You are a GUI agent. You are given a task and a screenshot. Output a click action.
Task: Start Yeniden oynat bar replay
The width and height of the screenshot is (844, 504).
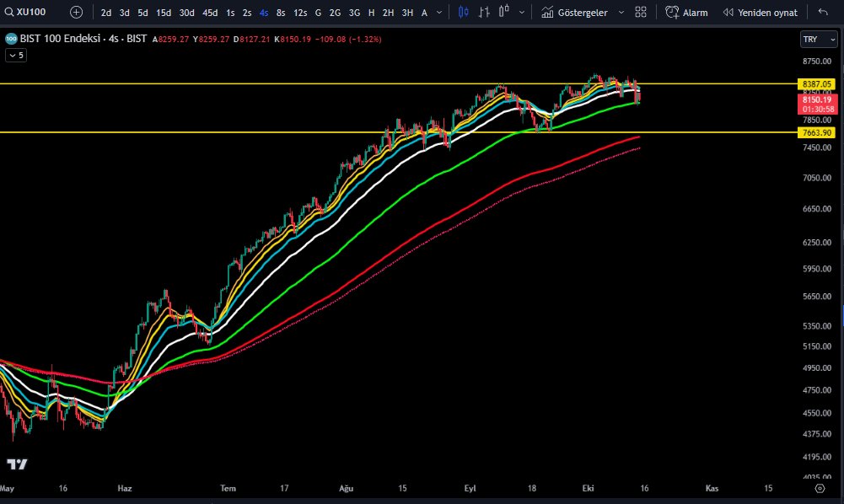pos(760,13)
